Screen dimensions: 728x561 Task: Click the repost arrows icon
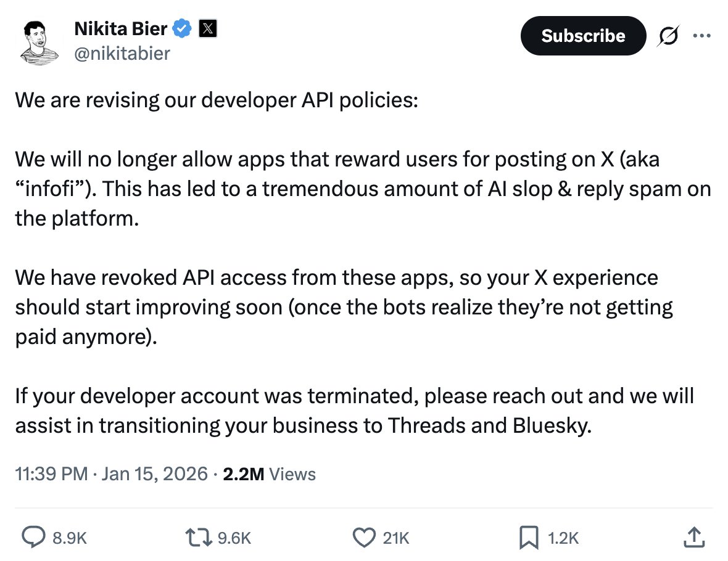point(199,538)
